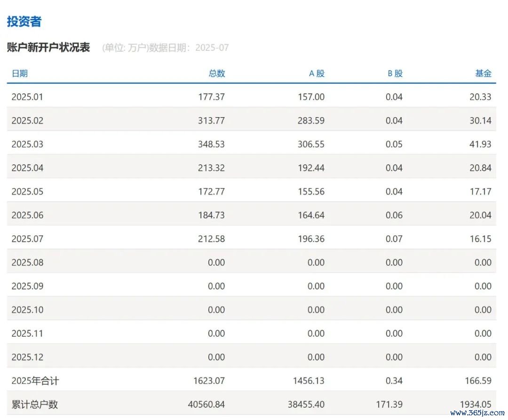Select the 2025.12 date cell
Image resolution: width=508 pixels, height=420 pixels.
27,357
